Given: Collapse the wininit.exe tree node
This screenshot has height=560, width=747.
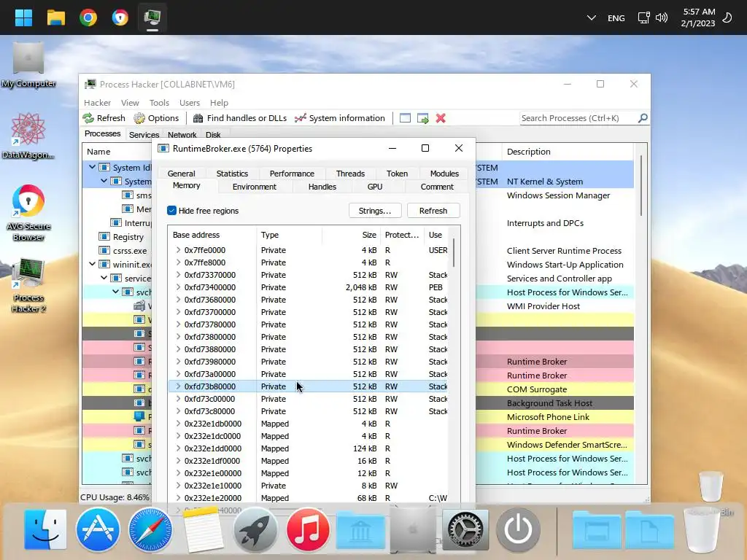Looking at the screenshot, I should pyautogui.click(x=92, y=264).
